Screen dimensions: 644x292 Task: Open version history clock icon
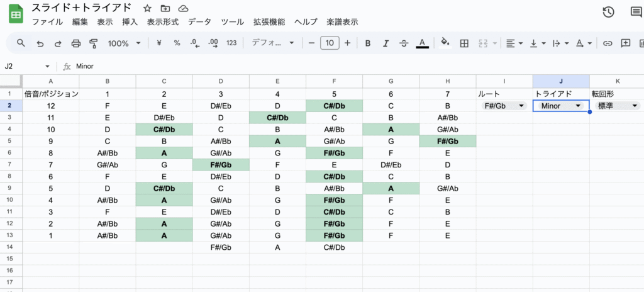pyautogui.click(x=608, y=12)
